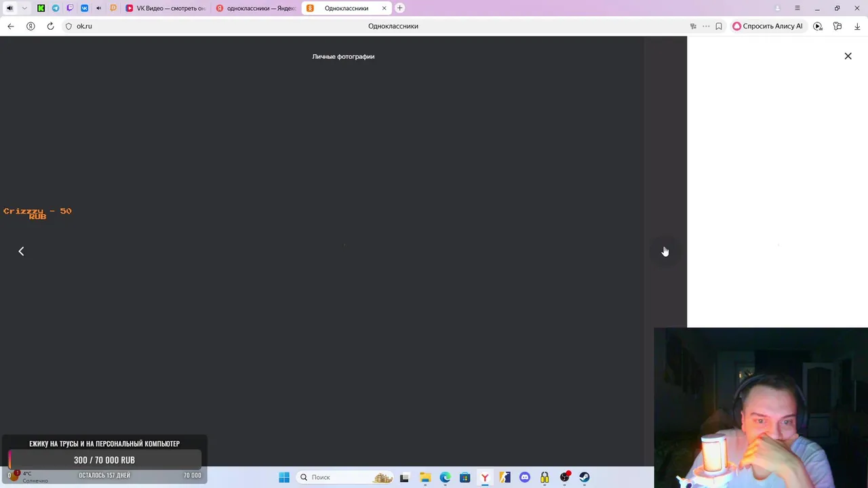
Task: Open OBS Studio from the taskbar
Action: coord(565,477)
